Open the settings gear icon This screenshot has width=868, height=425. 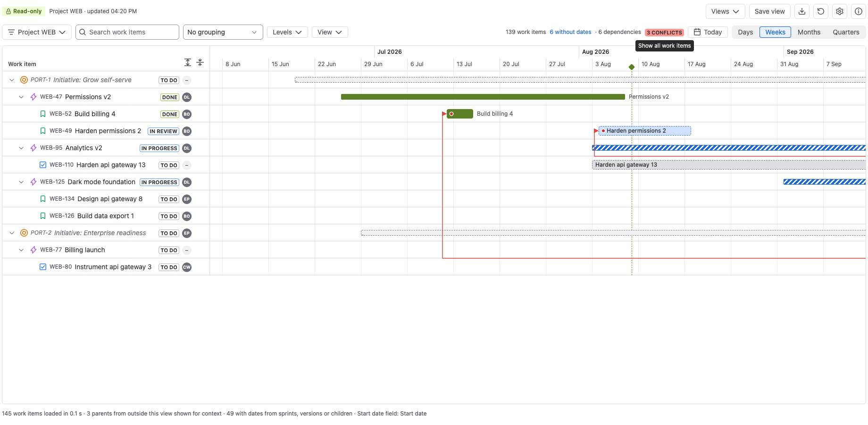pyautogui.click(x=840, y=11)
